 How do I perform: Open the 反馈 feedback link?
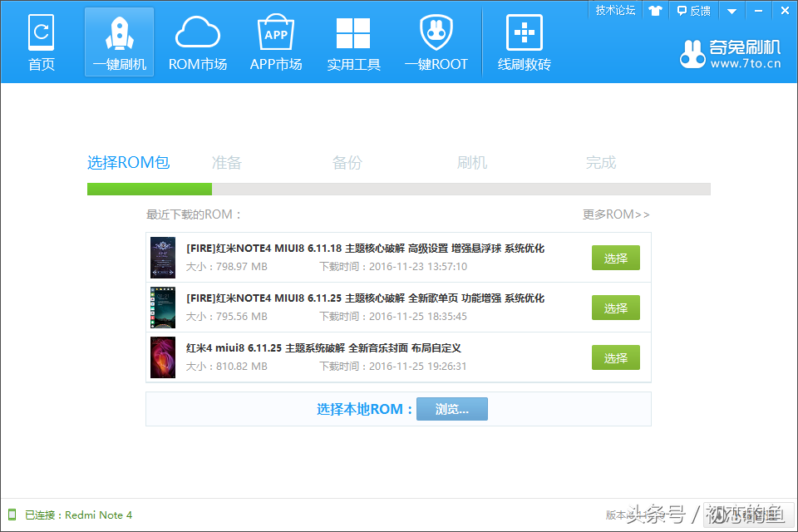693,11
